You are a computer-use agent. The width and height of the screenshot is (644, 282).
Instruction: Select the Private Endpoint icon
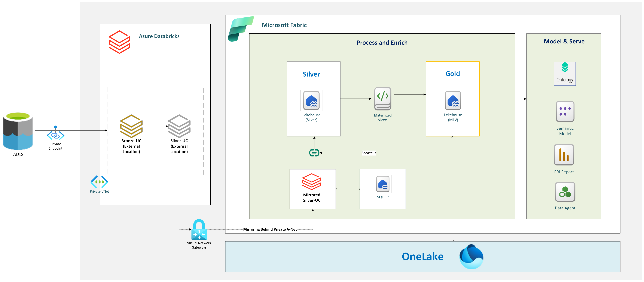pyautogui.click(x=55, y=133)
